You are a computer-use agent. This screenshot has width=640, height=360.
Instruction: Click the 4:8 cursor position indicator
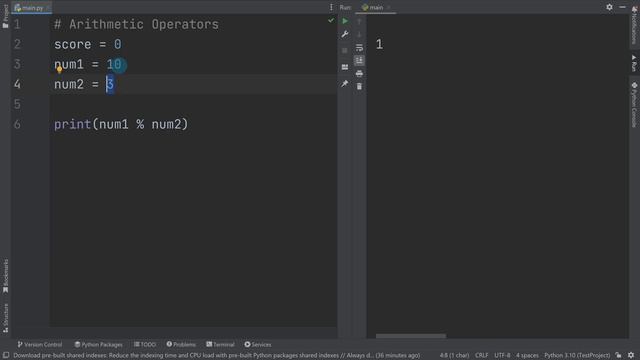click(454, 356)
